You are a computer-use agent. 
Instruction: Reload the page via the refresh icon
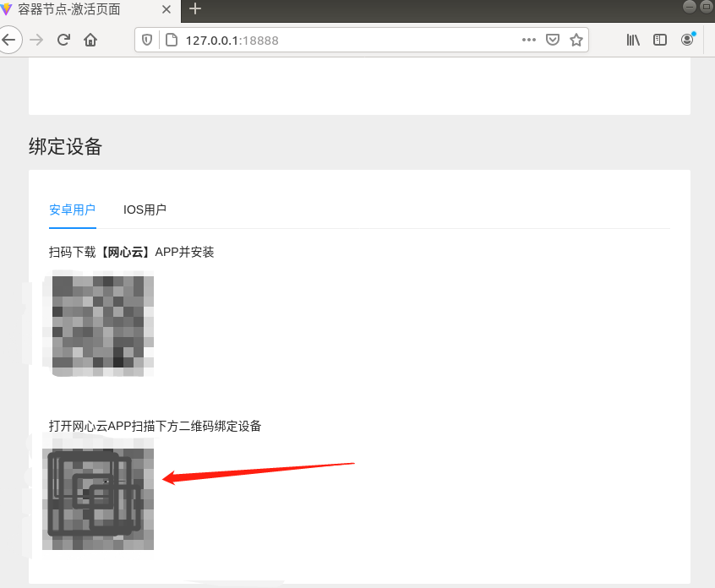tap(62, 39)
